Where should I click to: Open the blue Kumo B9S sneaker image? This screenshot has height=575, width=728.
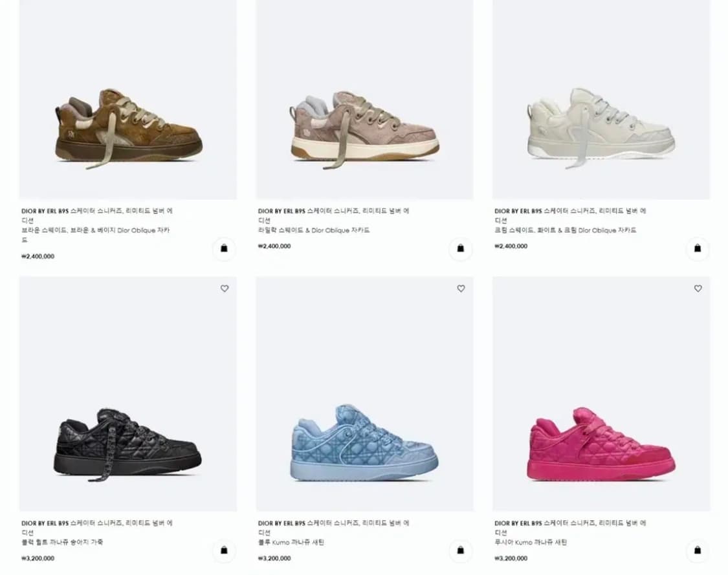click(364, 394)
